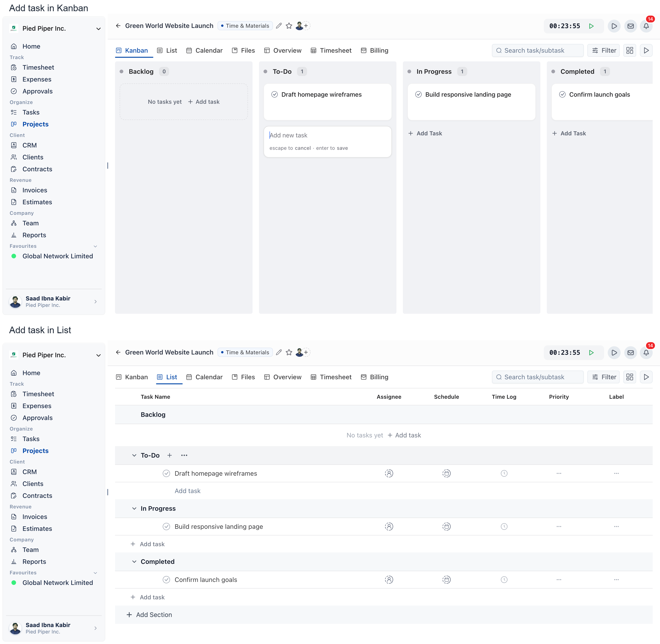Collapse the Completed section in the list
Viewport: 660px width, 644px height.
tap(134, 562)
